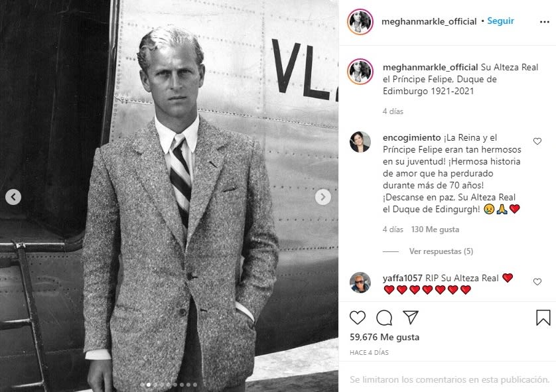This screenshot has width=556, height=392.
Task: Open meghanmarkle_official profile from header username
Action: click(429, 22)
